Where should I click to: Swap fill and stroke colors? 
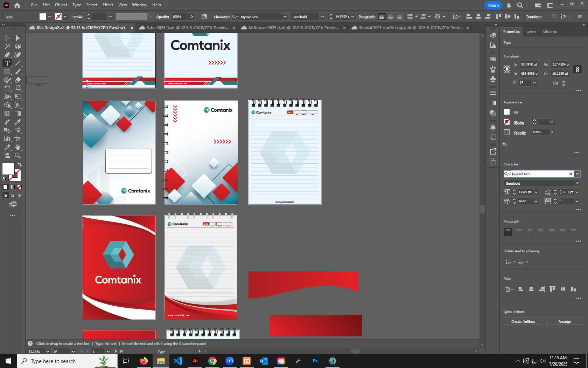[x=20, y=165]
